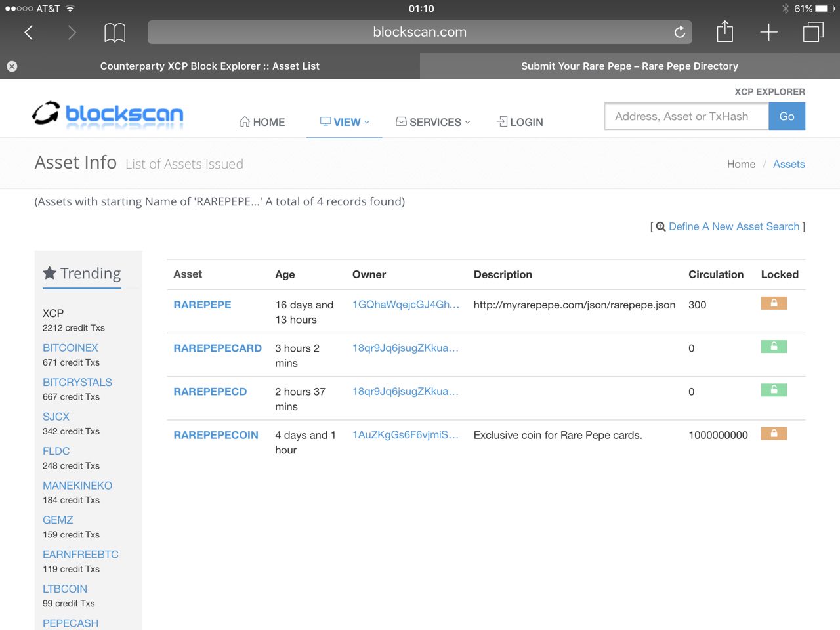
Task: Click the Asset column header
Action: tap(188, 274)
